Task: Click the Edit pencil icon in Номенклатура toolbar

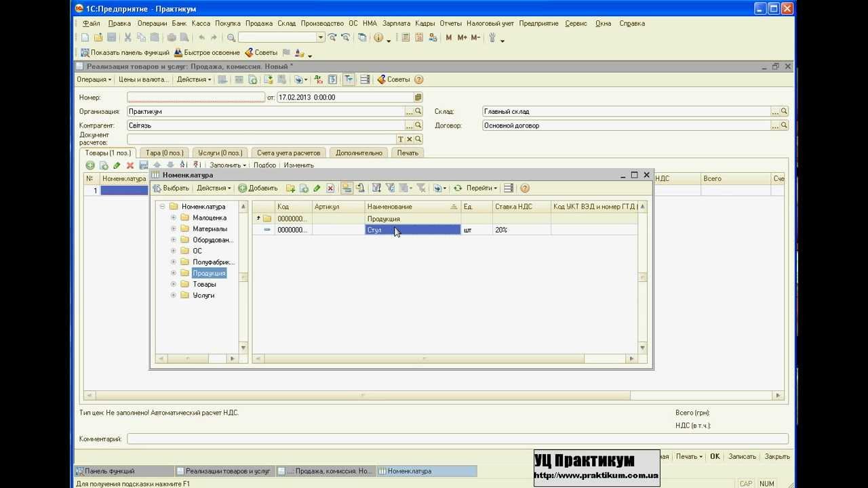Action: [317, 188]
